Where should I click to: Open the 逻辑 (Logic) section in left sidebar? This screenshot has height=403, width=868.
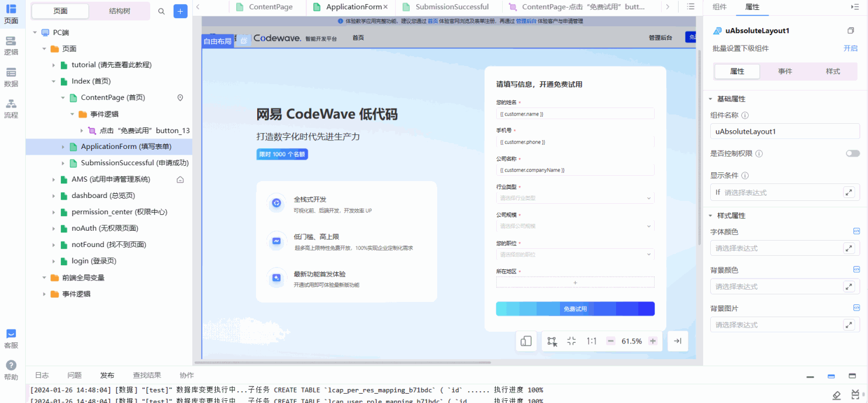11,44
